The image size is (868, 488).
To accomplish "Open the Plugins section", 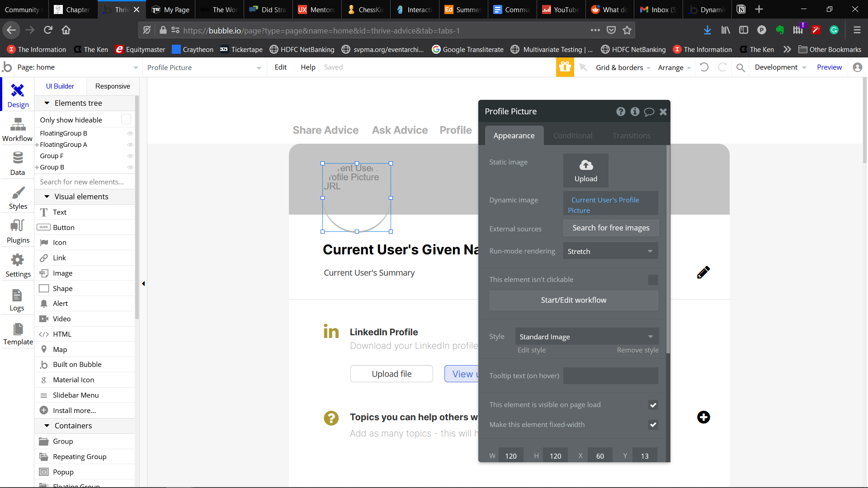I will pyautogui.click(x=17, y=231).
